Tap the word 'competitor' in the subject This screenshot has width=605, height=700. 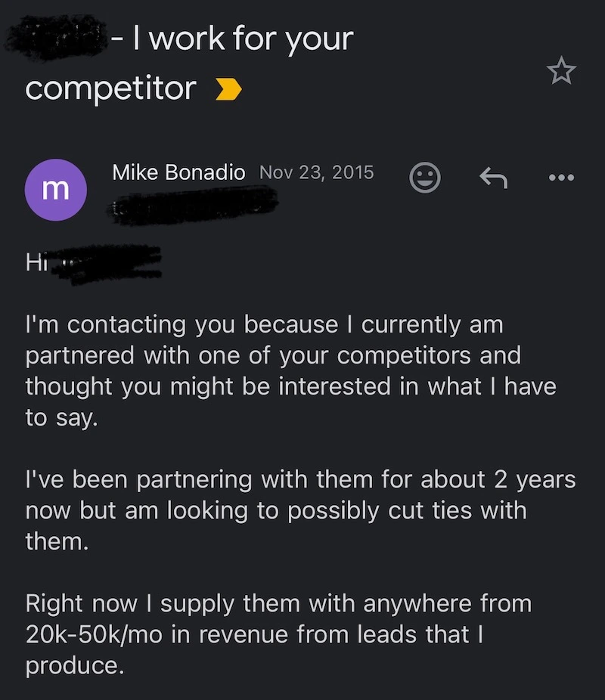(110, 89)
